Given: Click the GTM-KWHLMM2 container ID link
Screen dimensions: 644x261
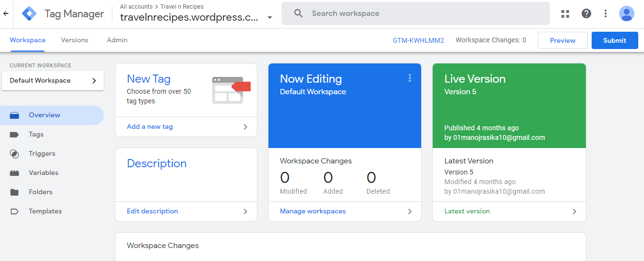Looking at the screenshot, I should click(418, 40).
